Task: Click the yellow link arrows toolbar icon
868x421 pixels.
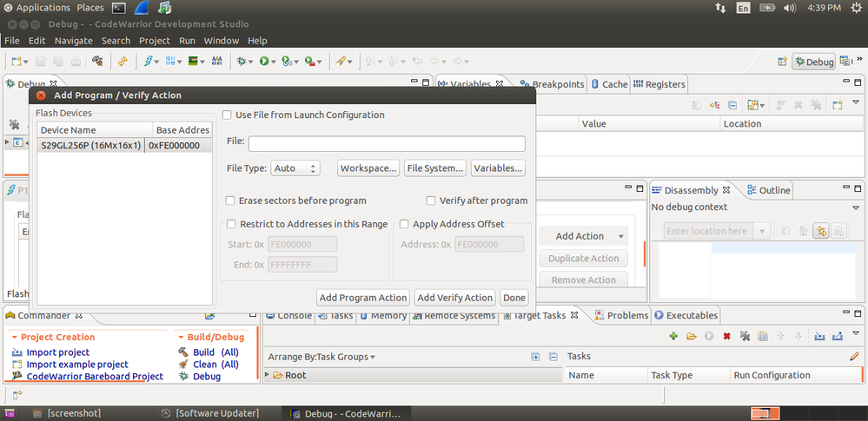Action: 123,62
